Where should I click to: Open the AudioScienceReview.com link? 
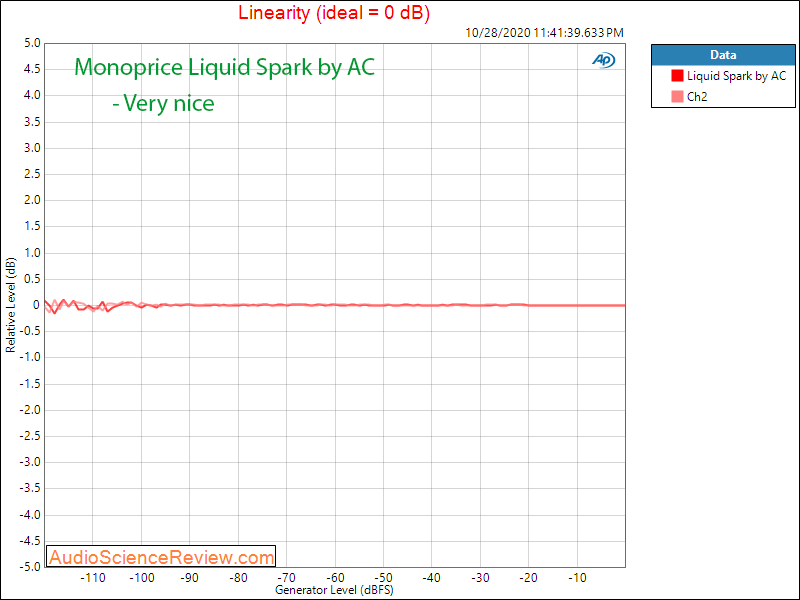(161, 557)
